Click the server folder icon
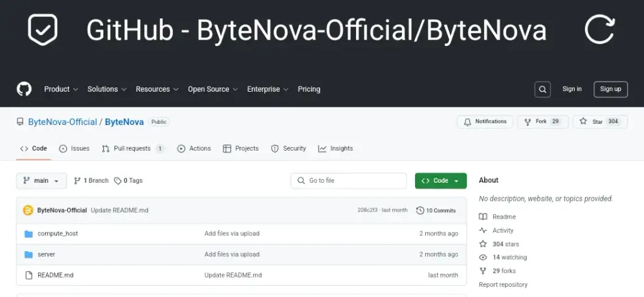This screenshot has height=297, width=644. tap(28, 255)
